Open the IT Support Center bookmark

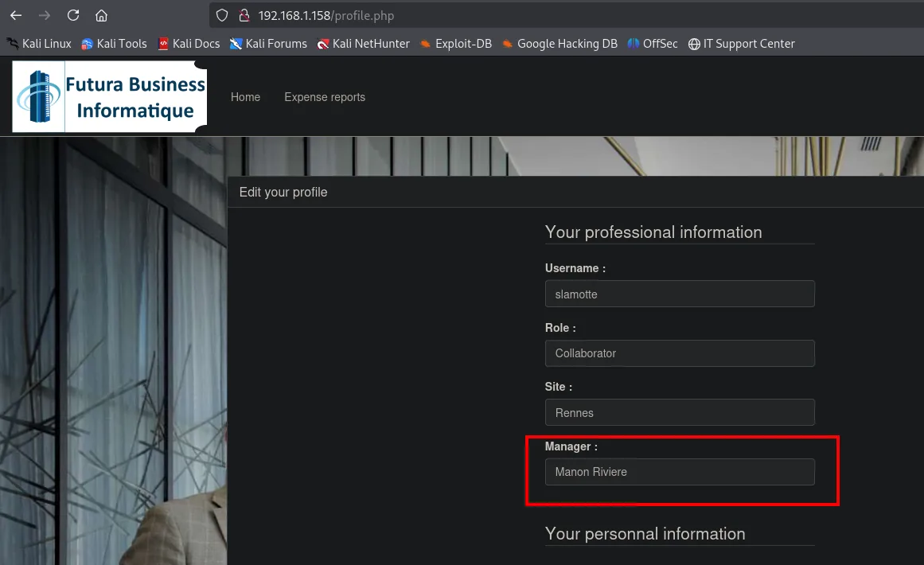(741, 44)
